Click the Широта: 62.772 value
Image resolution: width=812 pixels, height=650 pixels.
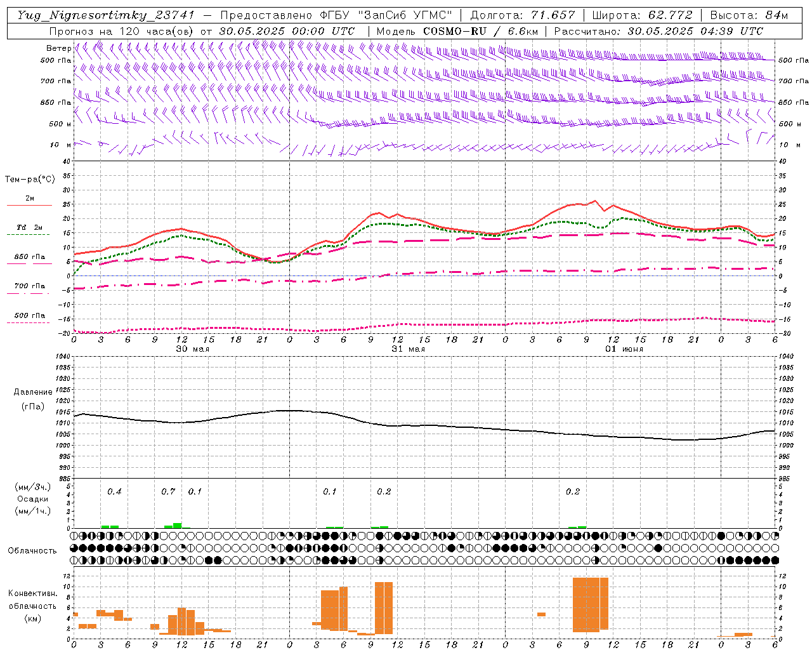point(642,15)
